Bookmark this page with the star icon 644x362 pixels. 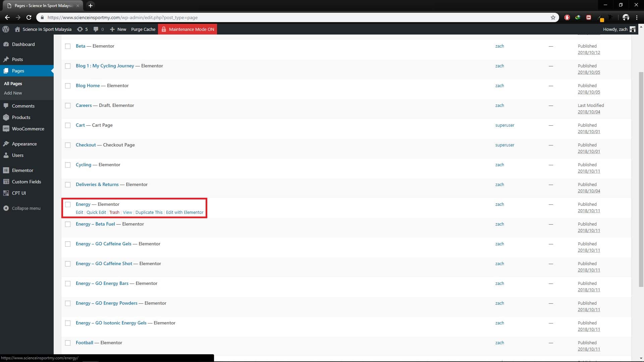tap(553, 17)
